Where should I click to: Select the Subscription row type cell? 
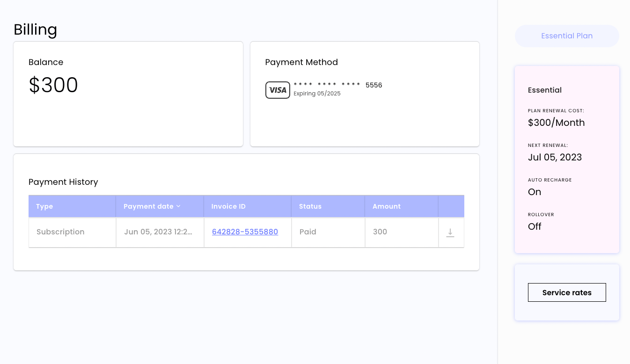(x=60, y=232)
